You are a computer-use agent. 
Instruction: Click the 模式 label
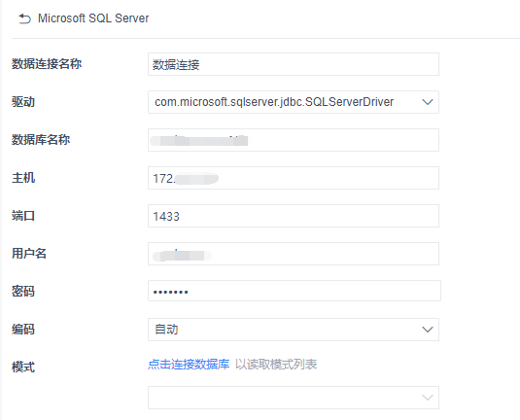[x=23, y=367]
